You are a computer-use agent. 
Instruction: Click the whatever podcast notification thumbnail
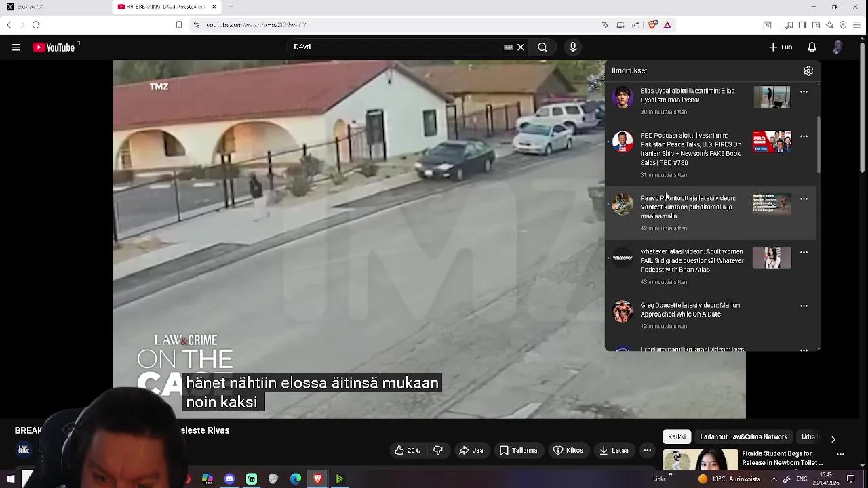click(772, 258)
